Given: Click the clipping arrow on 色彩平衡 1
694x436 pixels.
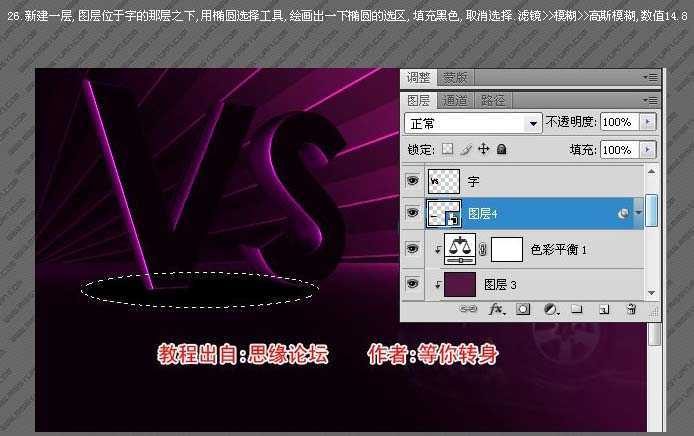Looking at the screenshot, I should click(x=438, y=250).
